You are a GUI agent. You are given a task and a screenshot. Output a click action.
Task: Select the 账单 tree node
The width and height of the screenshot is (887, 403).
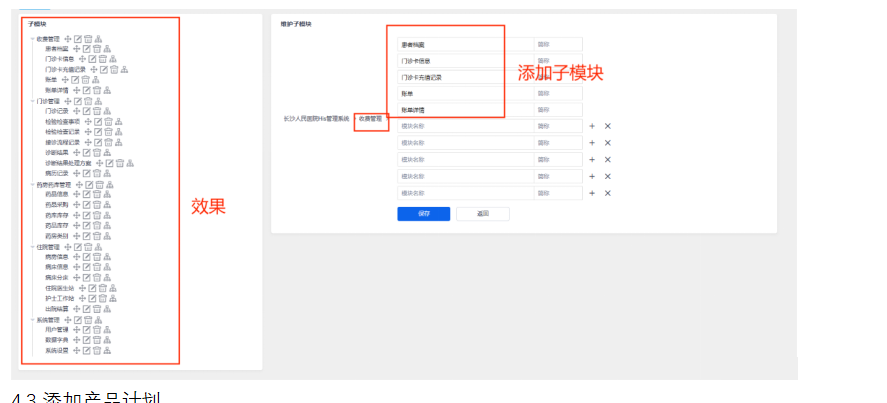tap(51, 80)
